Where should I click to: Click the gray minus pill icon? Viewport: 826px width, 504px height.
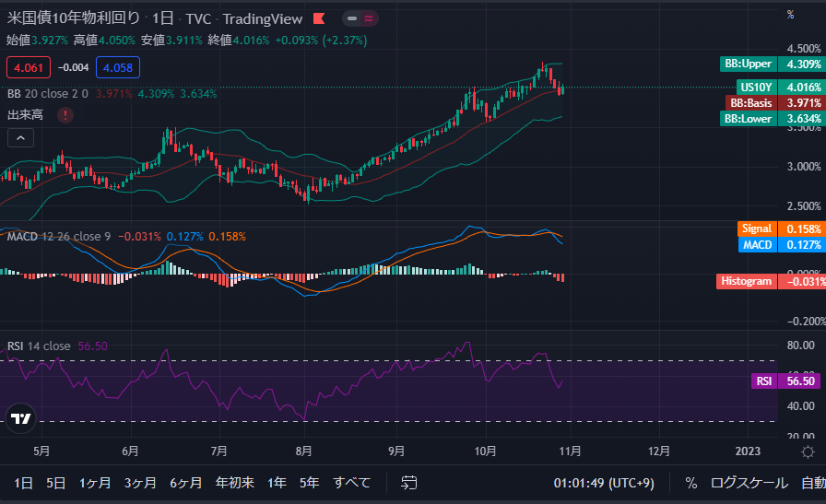point(352,18)
